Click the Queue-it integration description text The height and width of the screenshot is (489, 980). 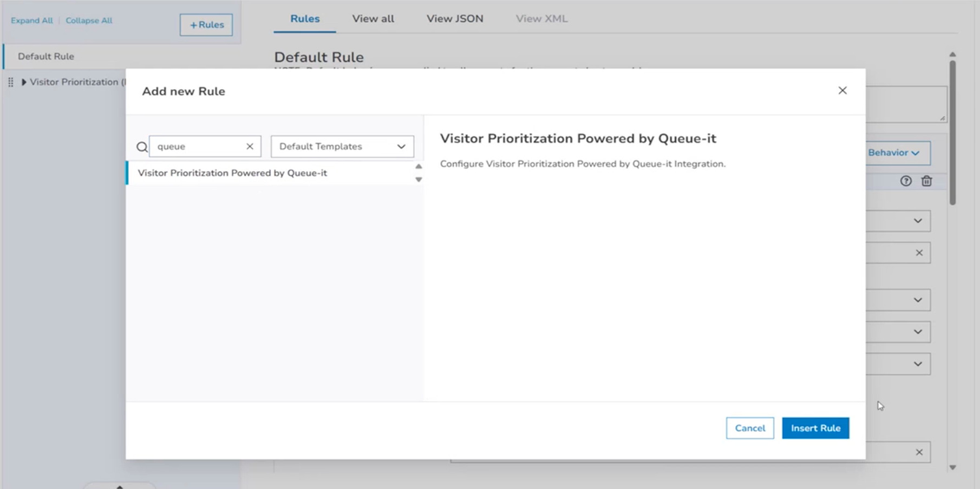(583, 164)
